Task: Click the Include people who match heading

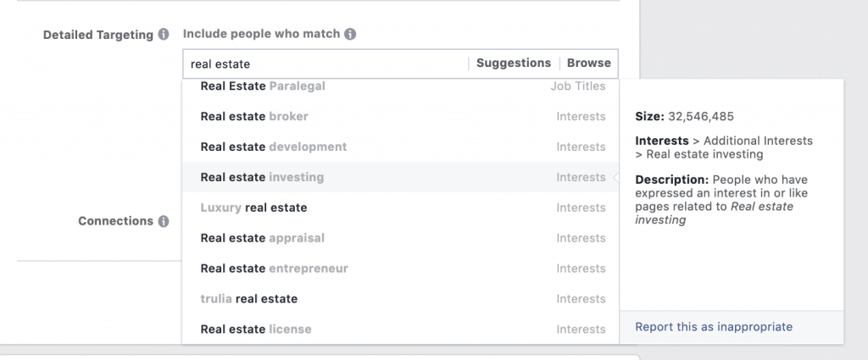Action: [261, 34]
